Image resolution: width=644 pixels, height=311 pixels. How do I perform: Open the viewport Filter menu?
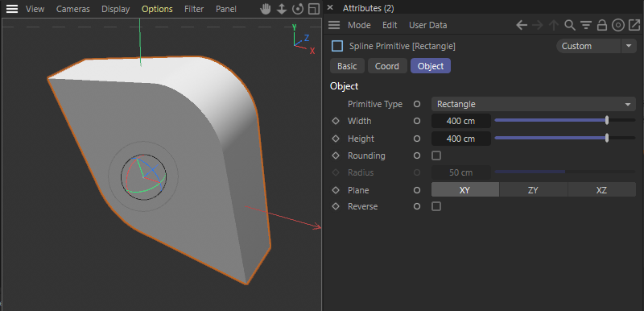click(194, 9)
